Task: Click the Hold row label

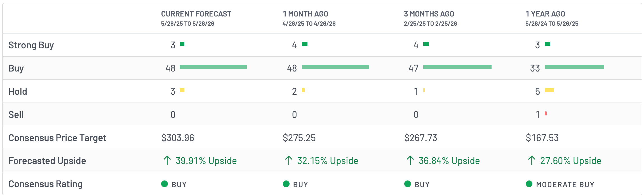Action: (18, 91)
